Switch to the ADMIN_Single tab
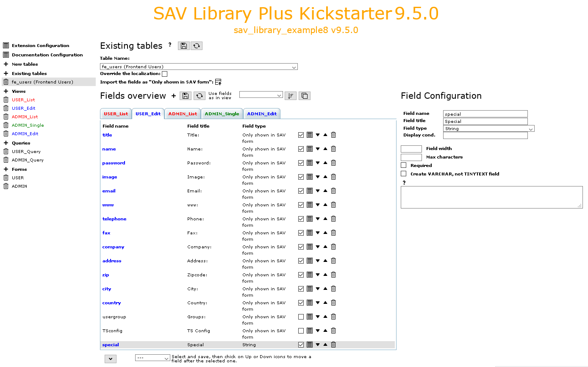The height and width of the screenshot is (367, 588). [222, 114]
